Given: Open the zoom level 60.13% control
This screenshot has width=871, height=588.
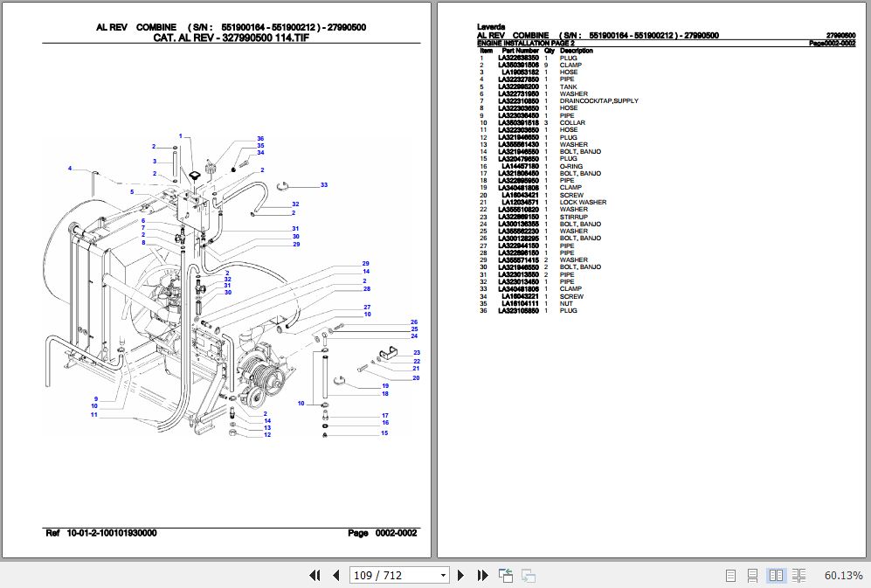Looking at the screenshot, I should [x=841, y=576].
